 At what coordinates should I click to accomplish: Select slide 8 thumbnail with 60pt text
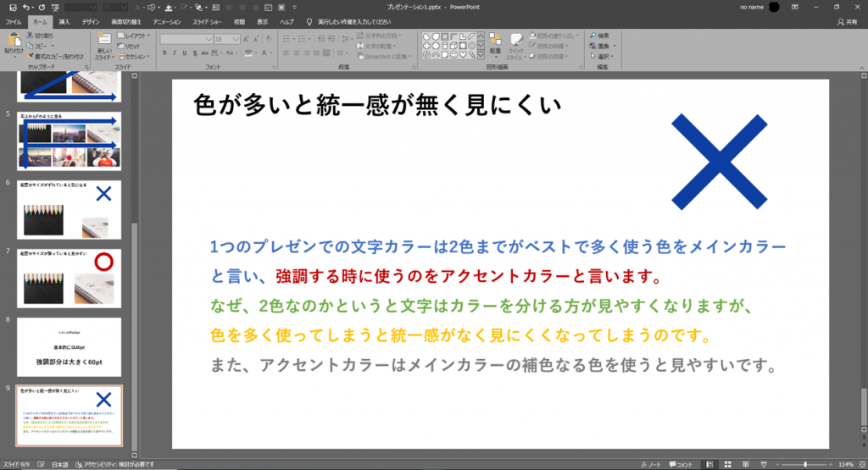coord(70,346)
